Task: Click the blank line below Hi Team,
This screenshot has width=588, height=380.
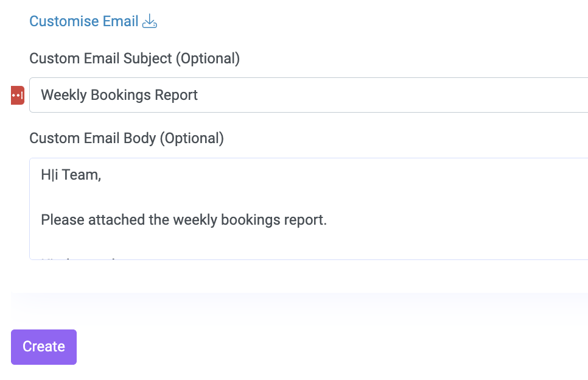Action: click(x=309, y=197)
